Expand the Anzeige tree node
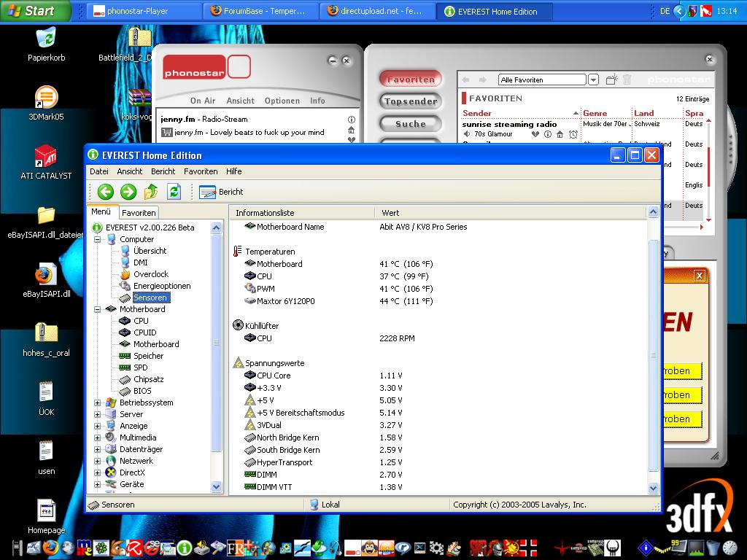Viewport: 747px width, 560px height. click(98, 426)
